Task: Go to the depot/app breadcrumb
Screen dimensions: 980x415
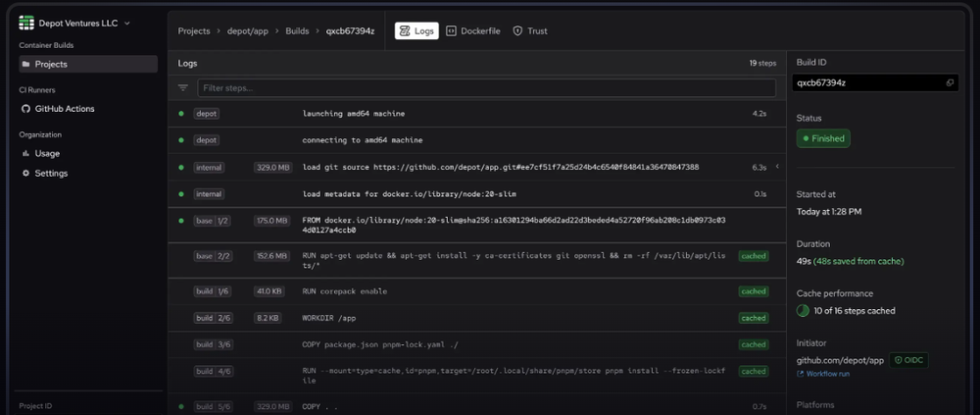Action: click(248, 30)
